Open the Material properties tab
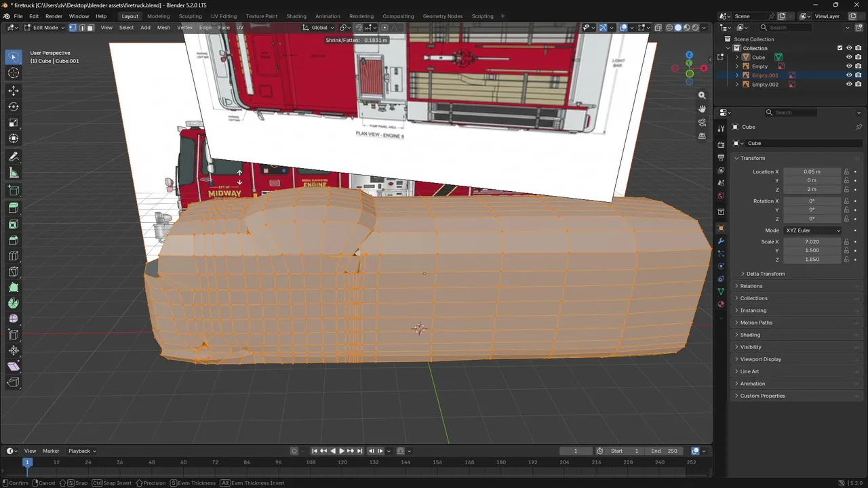Image resolution: width=868 pixels, height=488 pixels. [x=721, y=304]
